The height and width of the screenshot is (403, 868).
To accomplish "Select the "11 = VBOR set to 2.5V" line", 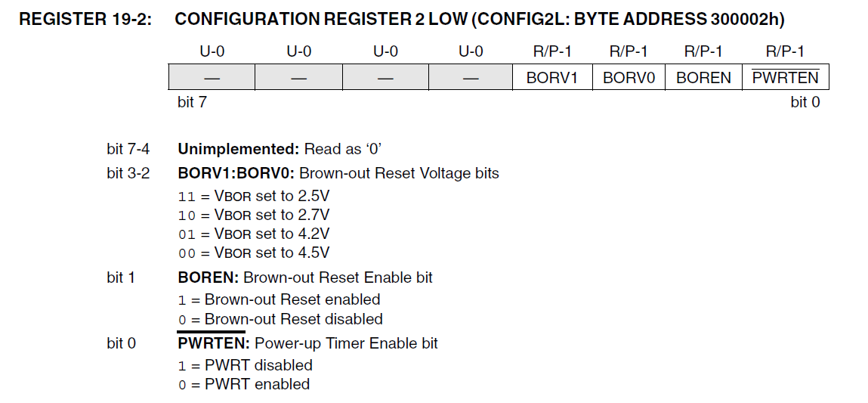I will tap(254, 196).
